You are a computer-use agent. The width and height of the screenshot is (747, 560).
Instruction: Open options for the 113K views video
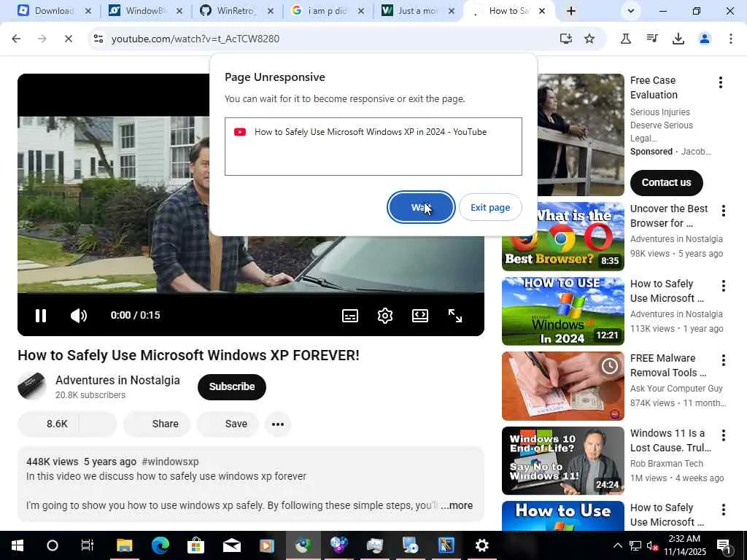(x=723, y=286)
